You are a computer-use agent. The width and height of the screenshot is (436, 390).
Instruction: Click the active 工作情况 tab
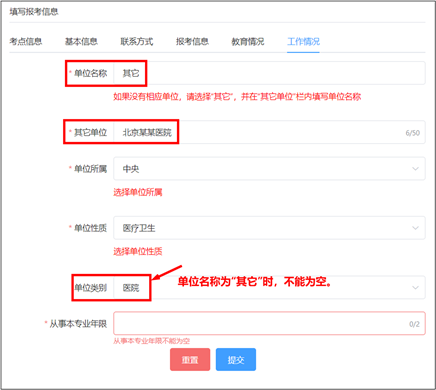(303, 41)
